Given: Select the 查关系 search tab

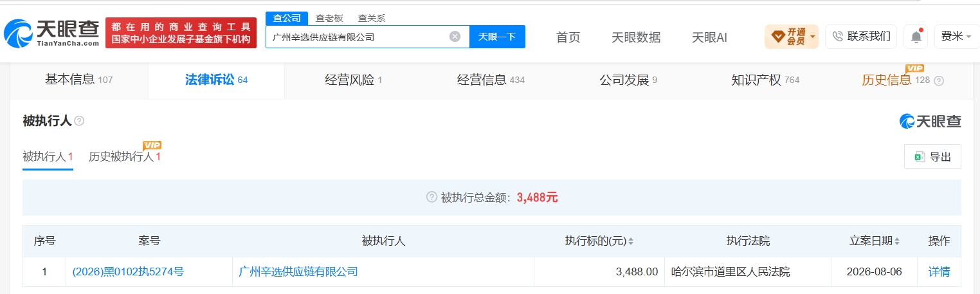Looking at the screenshot, I should [x=372, y=19].
